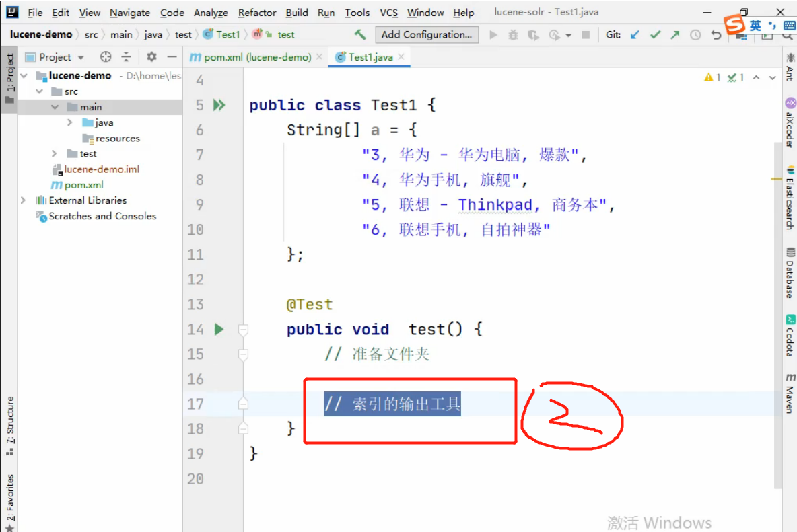Open the Codota tool window

(x=790, y=336)
